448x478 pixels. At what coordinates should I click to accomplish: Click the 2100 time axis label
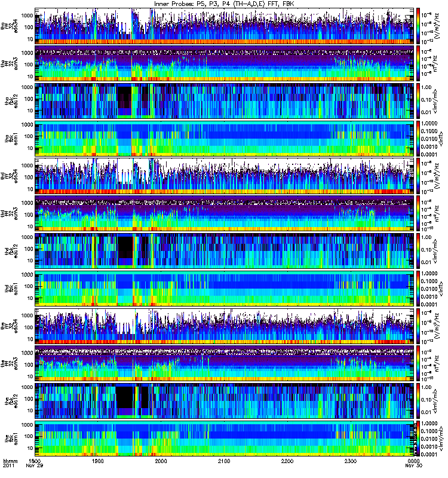point(224,461)
